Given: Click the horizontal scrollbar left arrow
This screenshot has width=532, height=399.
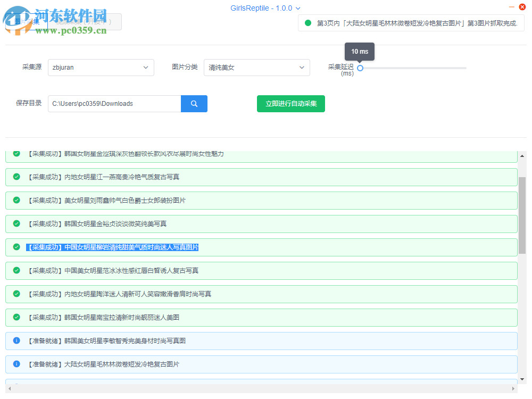Looking at the screenshot, I should [10, 388].
